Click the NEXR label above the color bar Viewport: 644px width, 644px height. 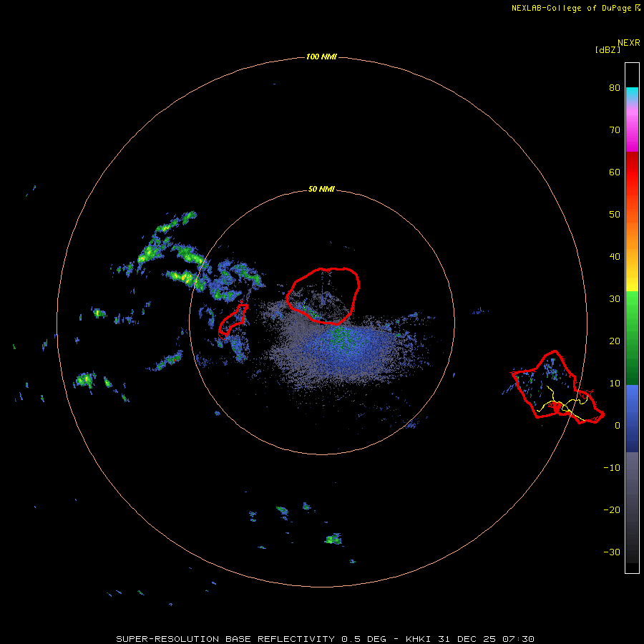pos(629,43)
